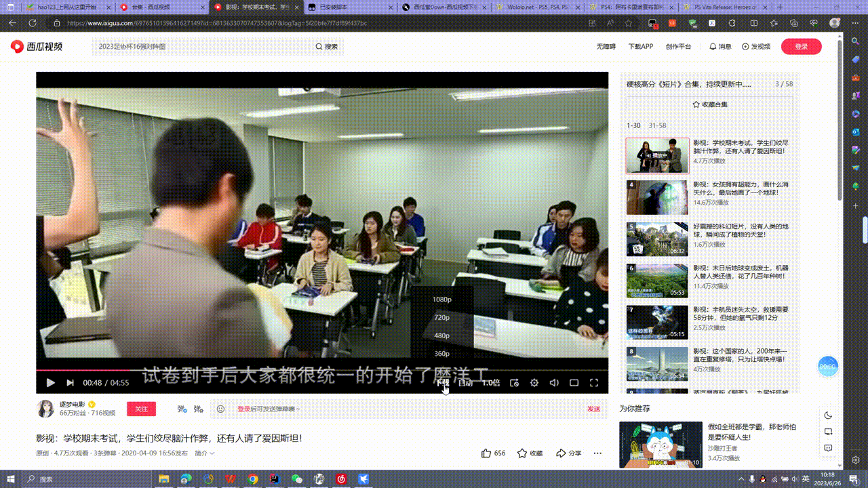Share the video via 分享
868x488 pixels.
[568, 453]
